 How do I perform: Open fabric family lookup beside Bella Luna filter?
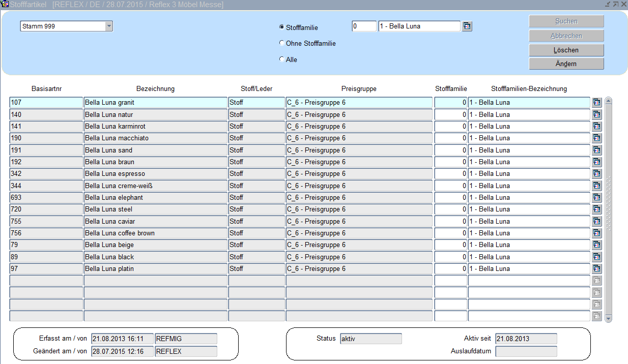coord(467,26)
